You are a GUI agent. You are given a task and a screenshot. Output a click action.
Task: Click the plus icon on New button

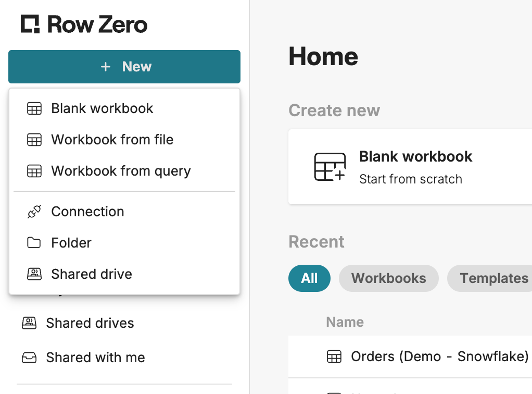(x=106, y=67)
